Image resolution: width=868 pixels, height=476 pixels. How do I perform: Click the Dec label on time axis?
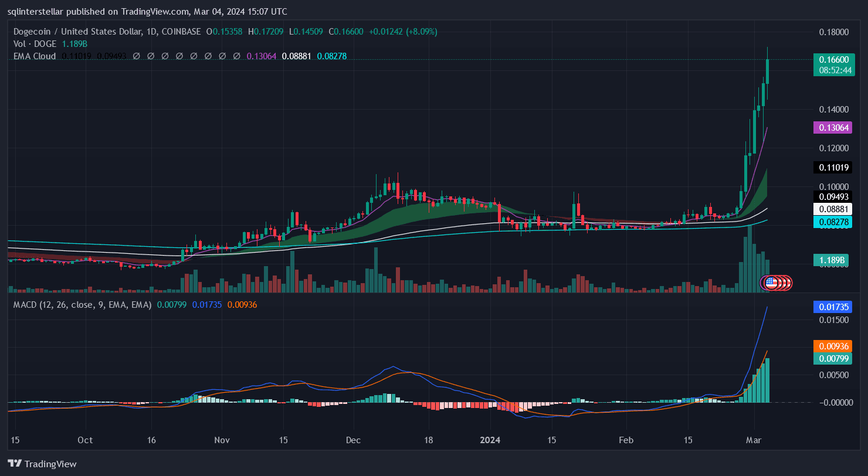coord(354,440)
